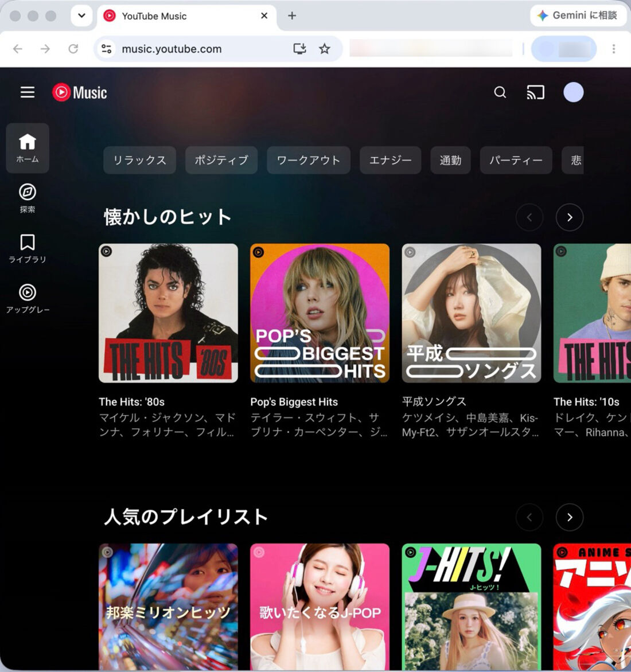
Task: Select the パーティー mood chip
Action: pos(516,160)
